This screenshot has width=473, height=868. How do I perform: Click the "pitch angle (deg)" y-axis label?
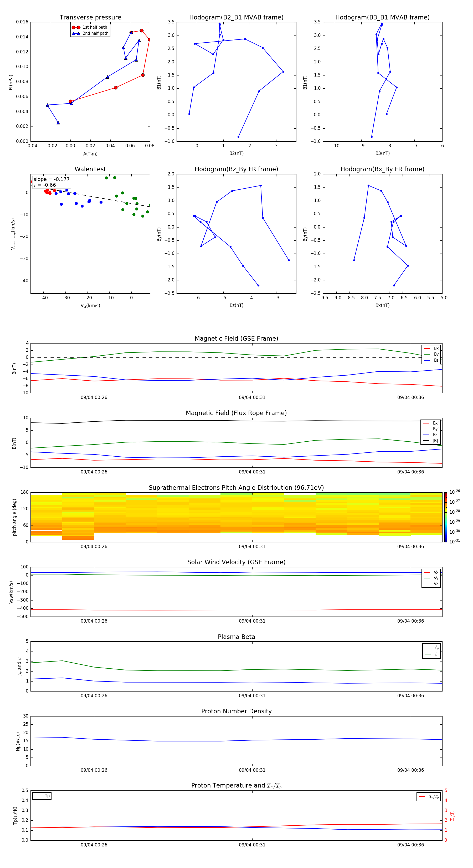(14, 517)
